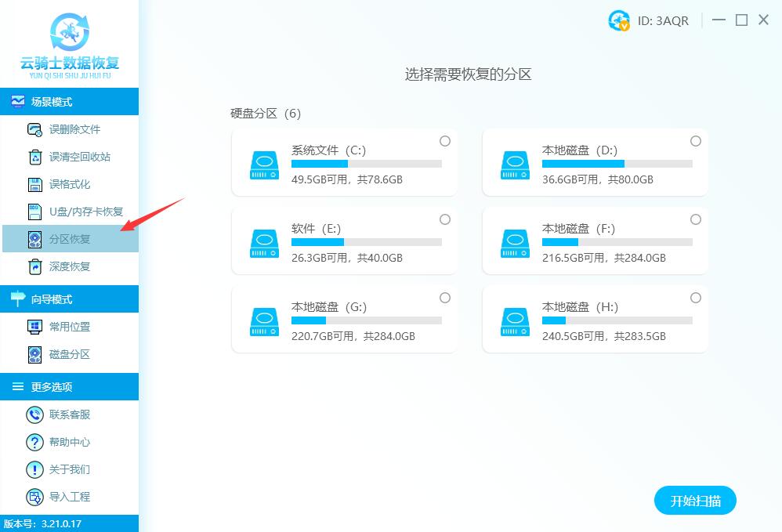Click the contact customer service icon (联系客服)
The width and height of the screenshot is (782, 532).
(x=35, y=414)
